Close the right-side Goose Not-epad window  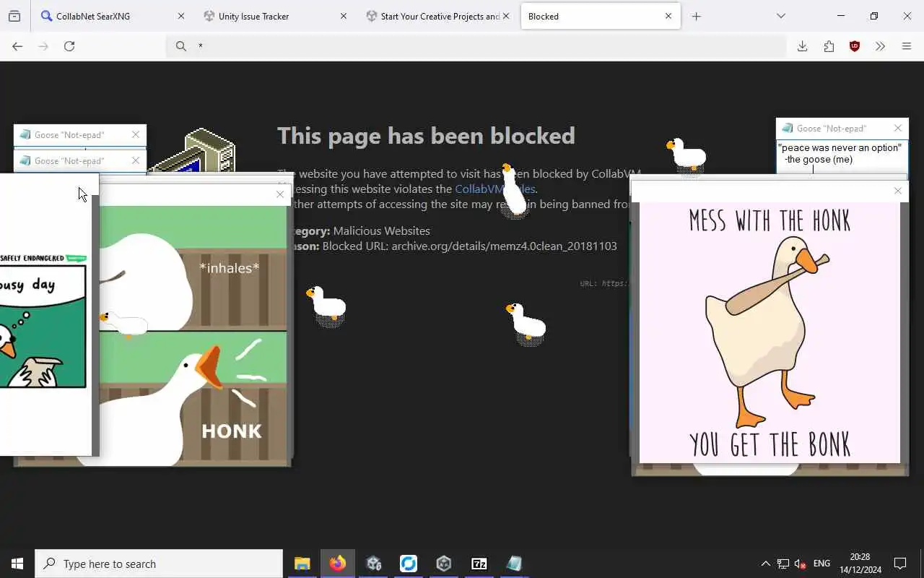coord(898,128)
